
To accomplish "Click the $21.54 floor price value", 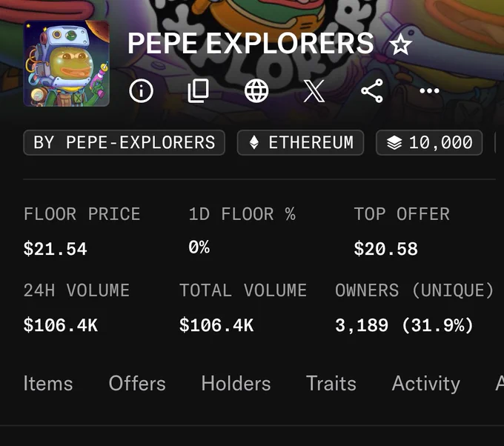I will click(x=56, y=249).
